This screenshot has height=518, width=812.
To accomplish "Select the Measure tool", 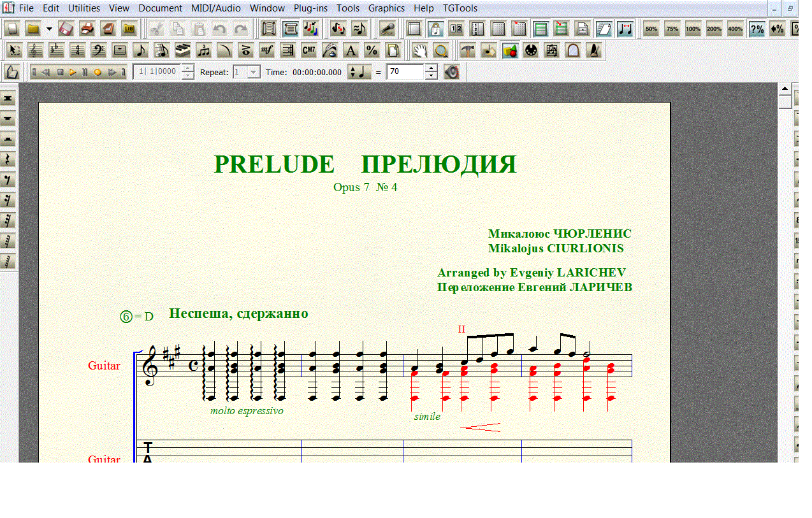I will click(119, 50).
